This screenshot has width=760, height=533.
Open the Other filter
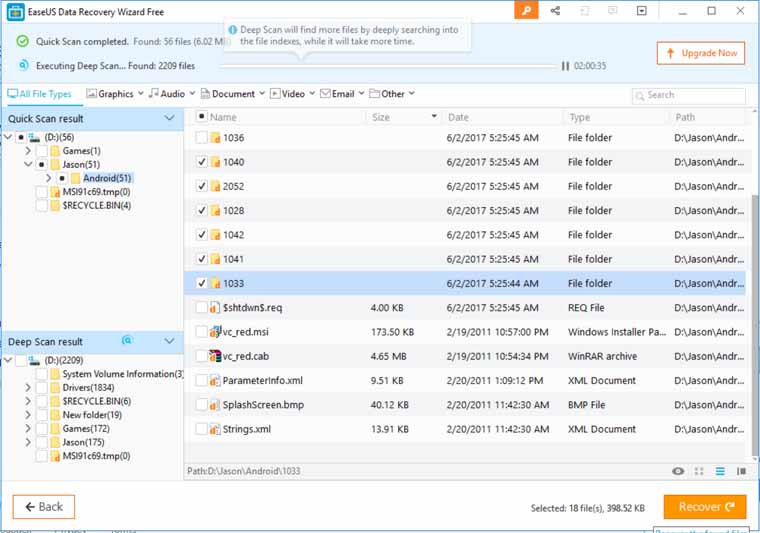[x=392, y=94]
